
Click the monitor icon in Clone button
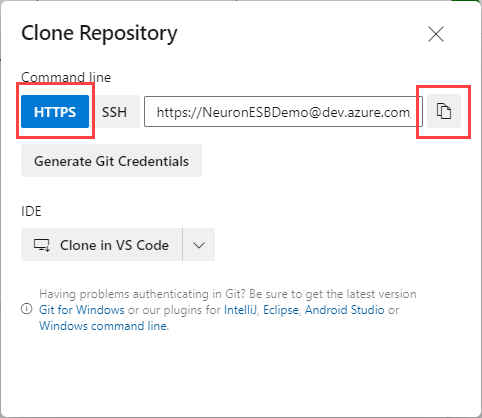(x=42, y=245)
